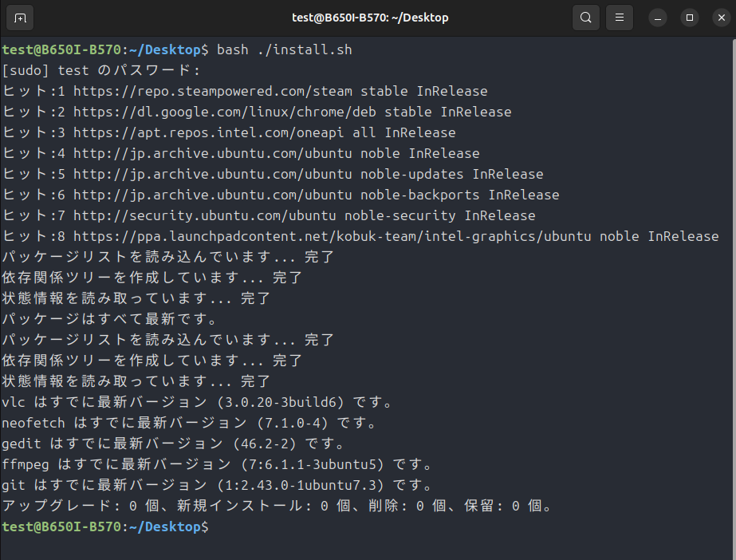736x560 pixels.
Task: Click the git version output line
Action: point(217,485)
